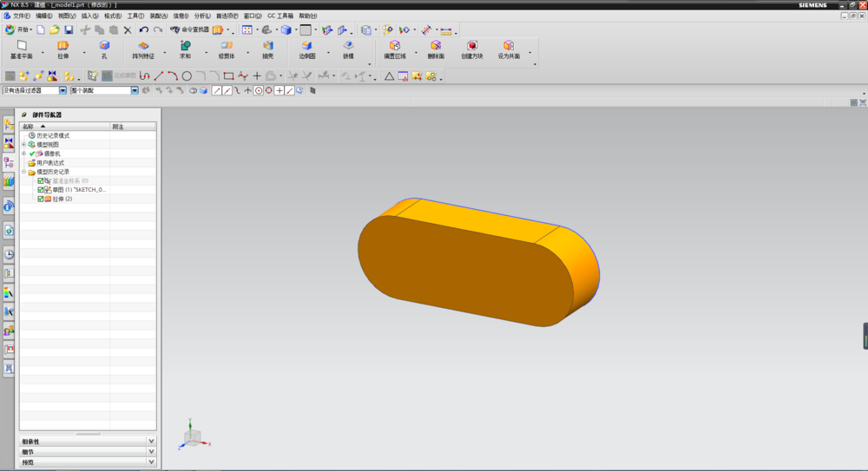Expand the 相依性 panel section
This screenshot has width=868, height=471.
[x=151, y=442]
